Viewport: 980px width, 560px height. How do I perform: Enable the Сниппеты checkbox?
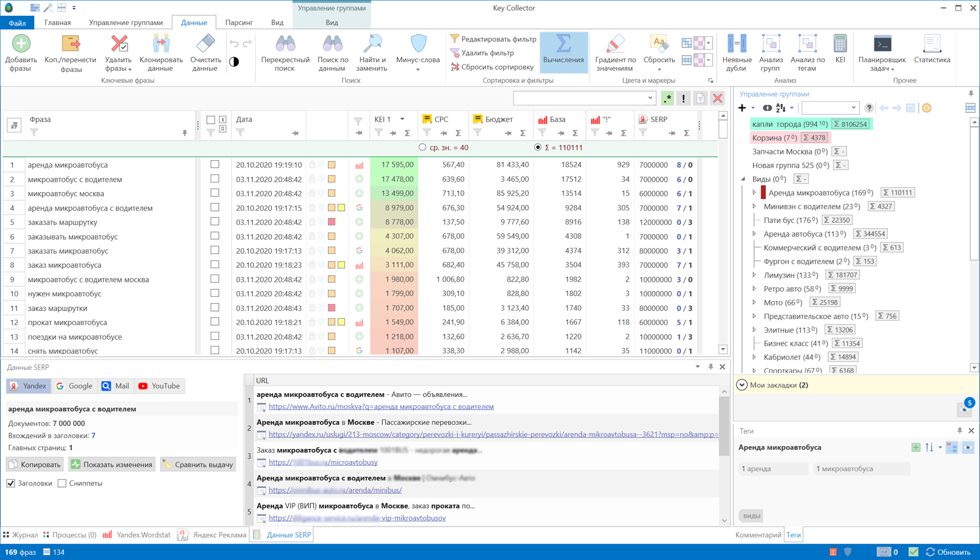[62, 483]
